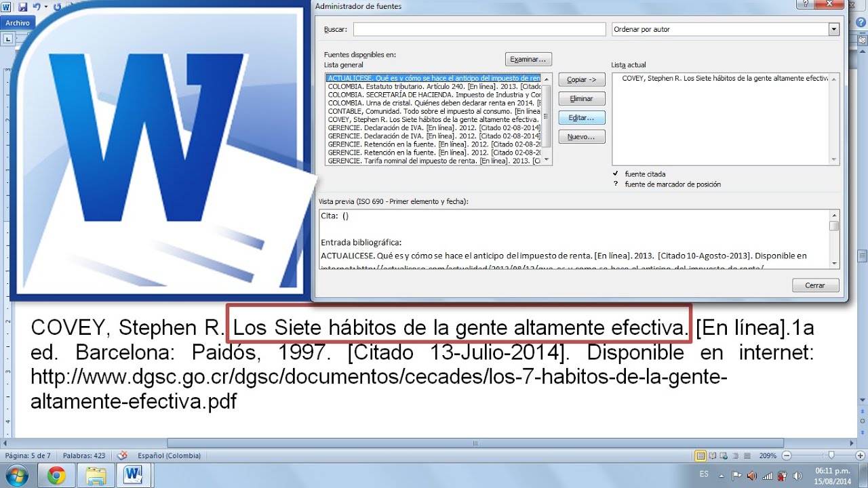This screenshot has width=868, height=488.
Task: Switch to Print Layout view icon
Action: pos(701,456)
